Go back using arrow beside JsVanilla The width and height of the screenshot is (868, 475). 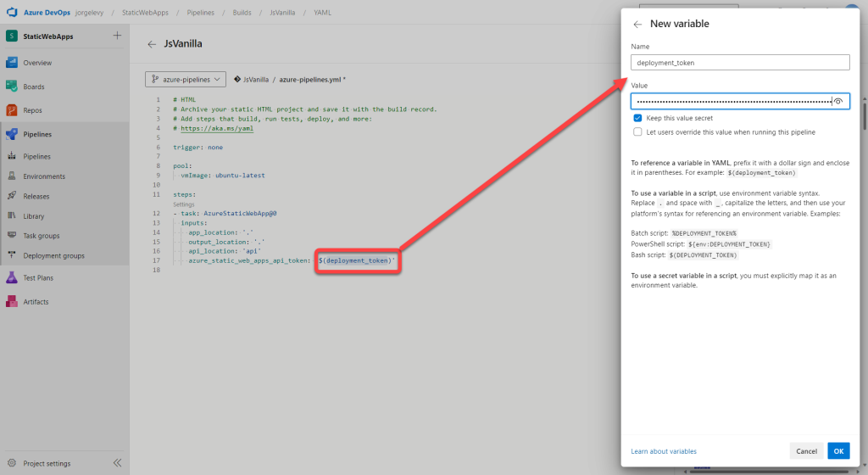coord(152,44)
